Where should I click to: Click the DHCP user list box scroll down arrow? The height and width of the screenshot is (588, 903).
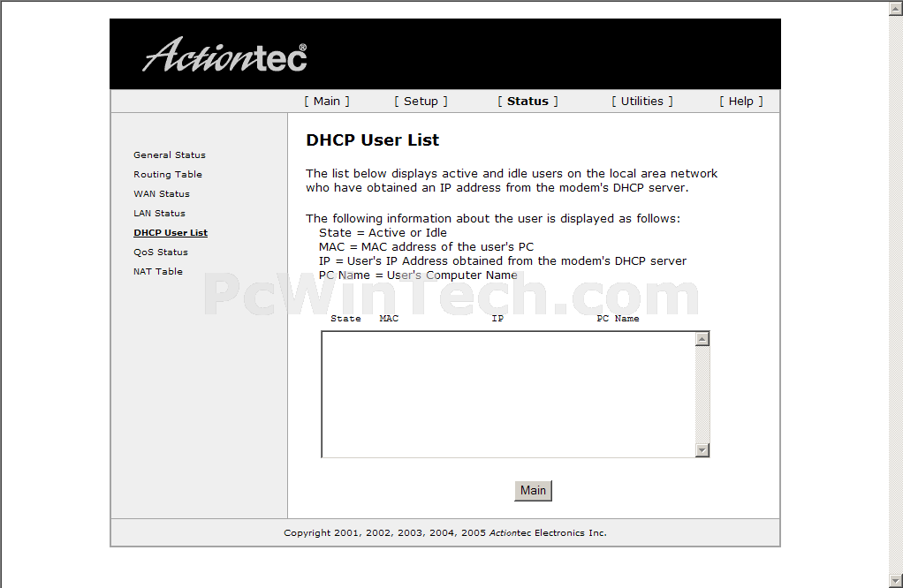tap(702, 450)
